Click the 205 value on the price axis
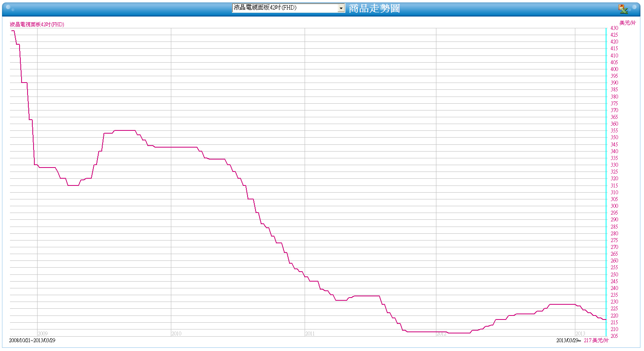The width and height of the screenshot is (644, 351). (614, 336)
